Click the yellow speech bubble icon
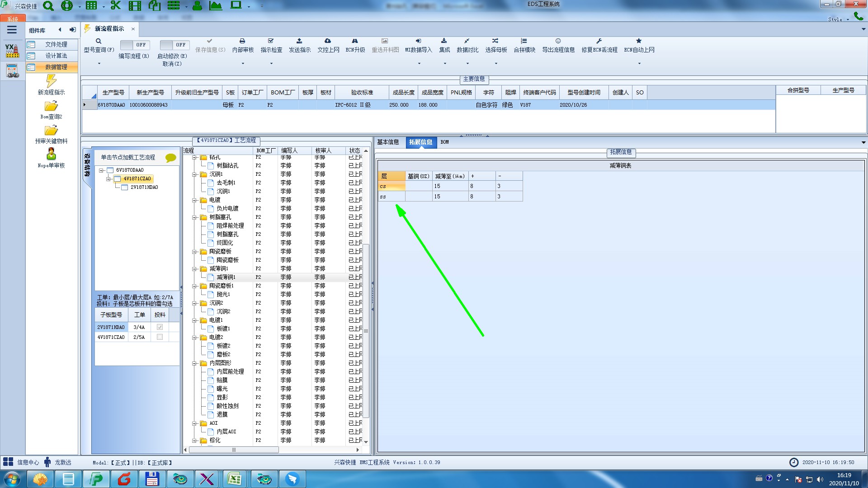 click(170, 158)
